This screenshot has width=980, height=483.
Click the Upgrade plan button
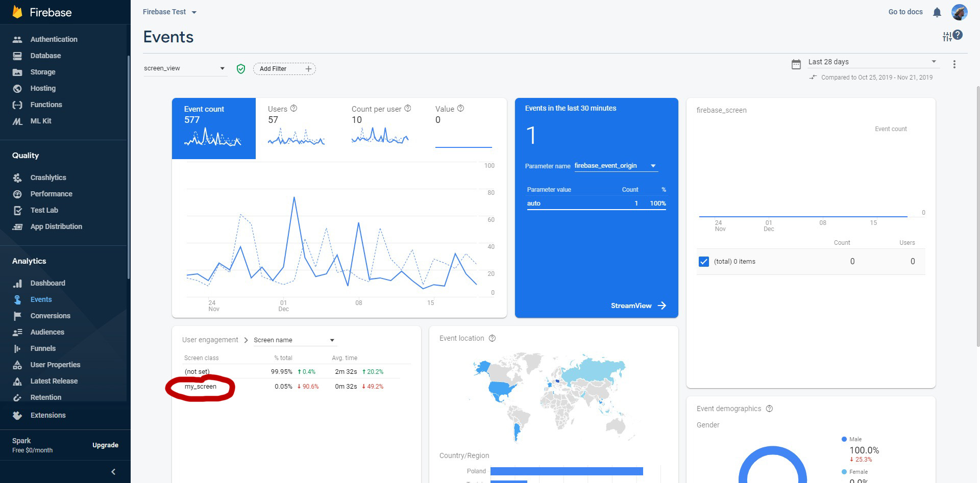pyautogui.click(x=105, y=445)
